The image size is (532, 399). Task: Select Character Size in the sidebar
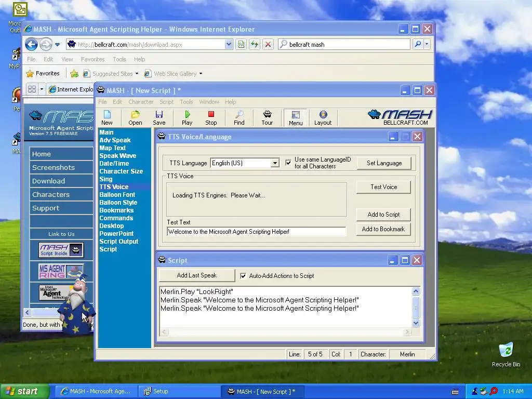pyautogui.click(x=121, y=171)
